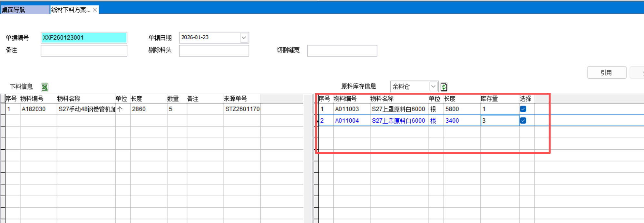Select the 5800 length cell
The width and height of the screenshot is (644, 223).
tap(461, 109)
